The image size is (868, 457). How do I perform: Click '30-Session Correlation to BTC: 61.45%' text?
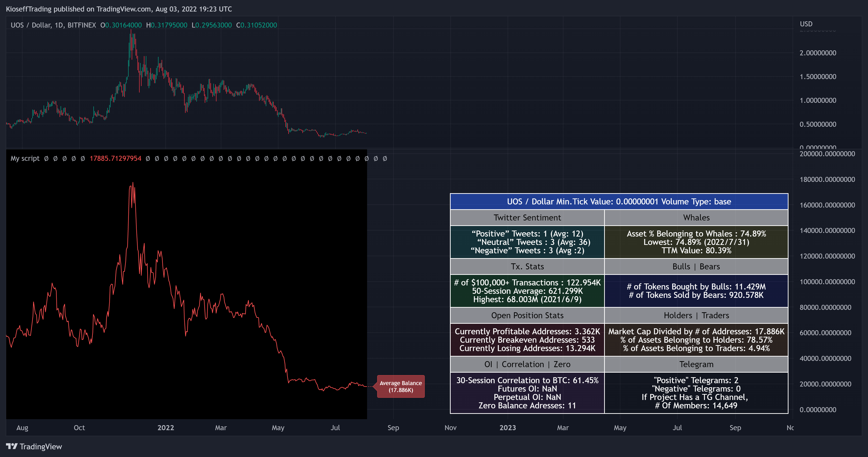click(527, 381)
